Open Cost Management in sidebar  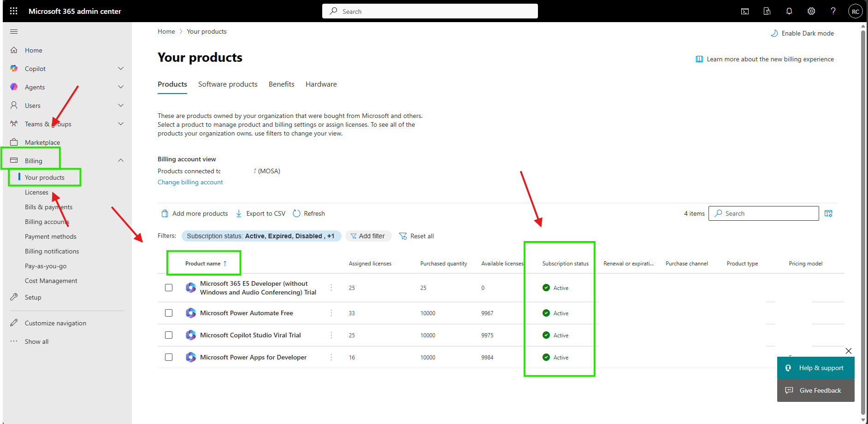pyautogui.click(x=51, y=281)
